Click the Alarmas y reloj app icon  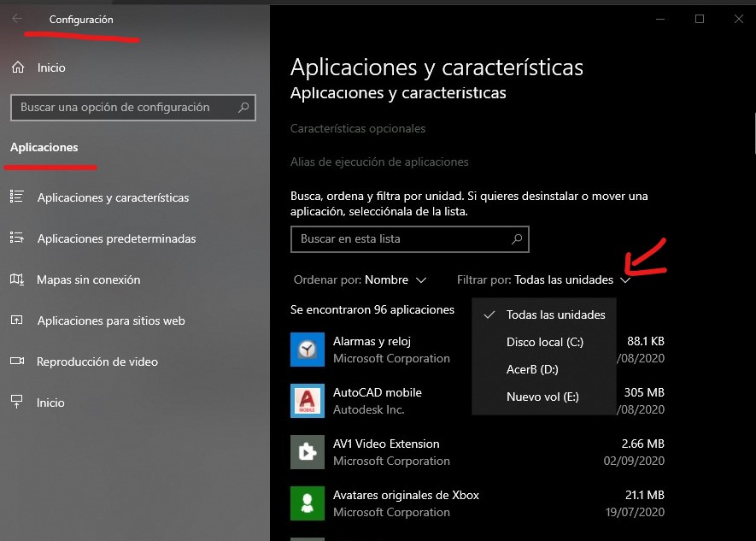point(308,349)
